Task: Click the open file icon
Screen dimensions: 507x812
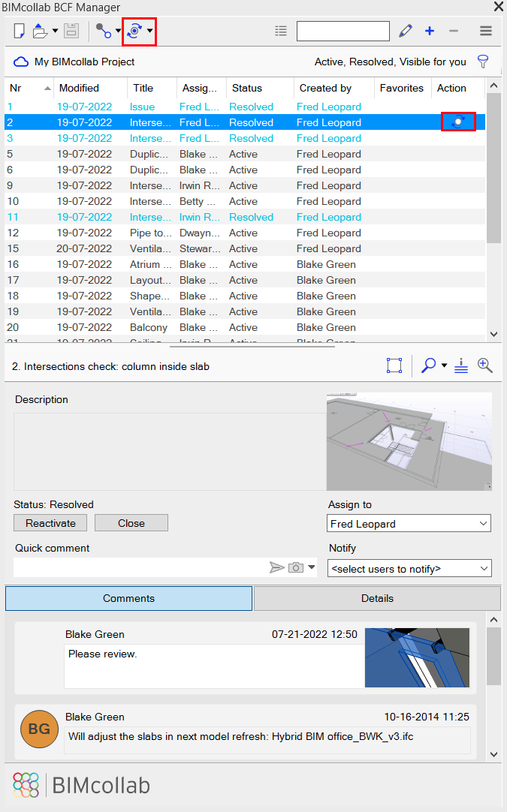Action: 40,31
